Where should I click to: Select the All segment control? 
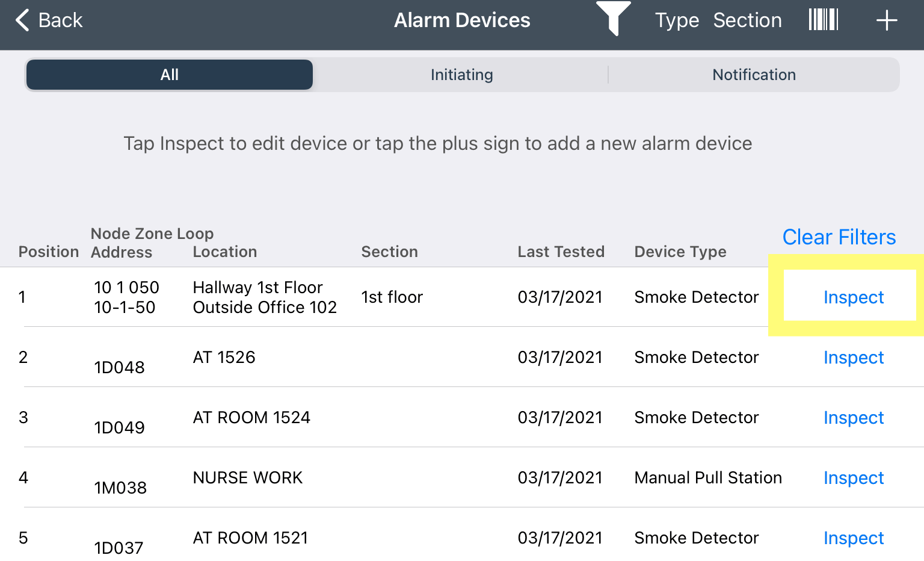pyautogui.click(x=169, y=74)
